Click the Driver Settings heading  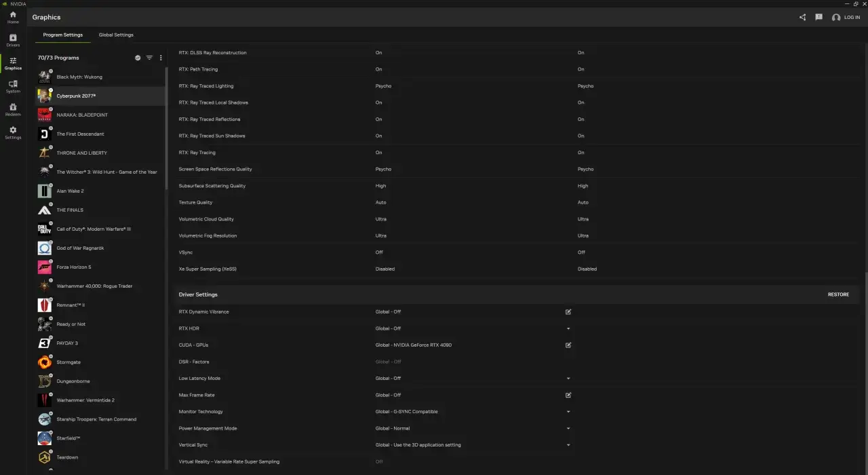198,294
